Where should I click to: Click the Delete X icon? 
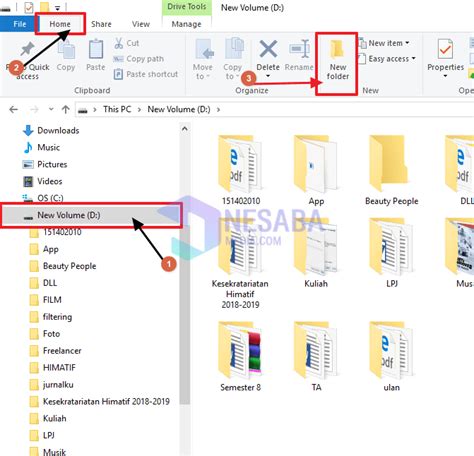pos(268,49)
